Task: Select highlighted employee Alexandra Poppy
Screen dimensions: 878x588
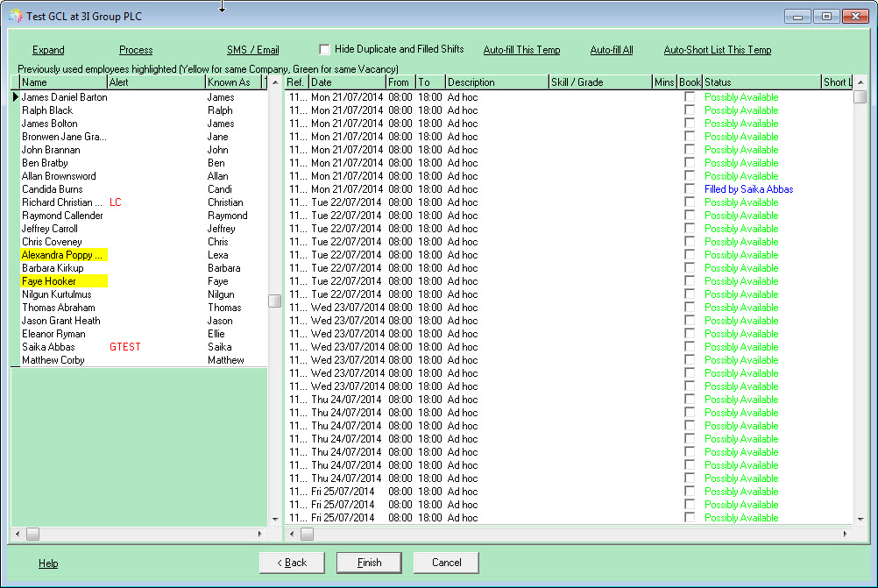Action: [x=63, y=255]
